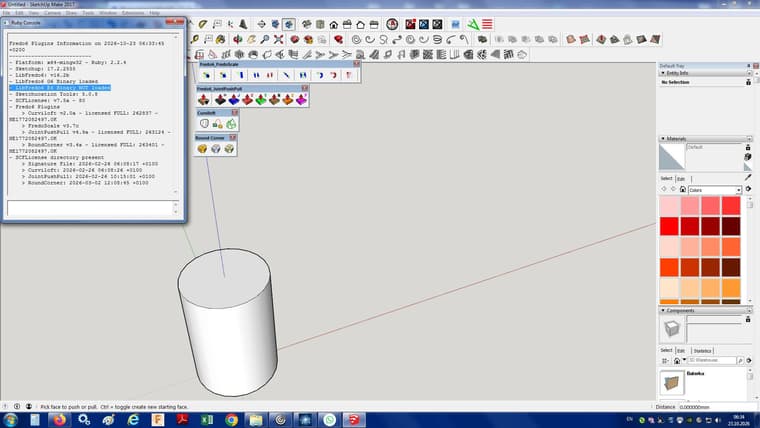760x428 pixels.
Task: Close the JointPushPull floating toolbar
Action: (x=305, y=89)
